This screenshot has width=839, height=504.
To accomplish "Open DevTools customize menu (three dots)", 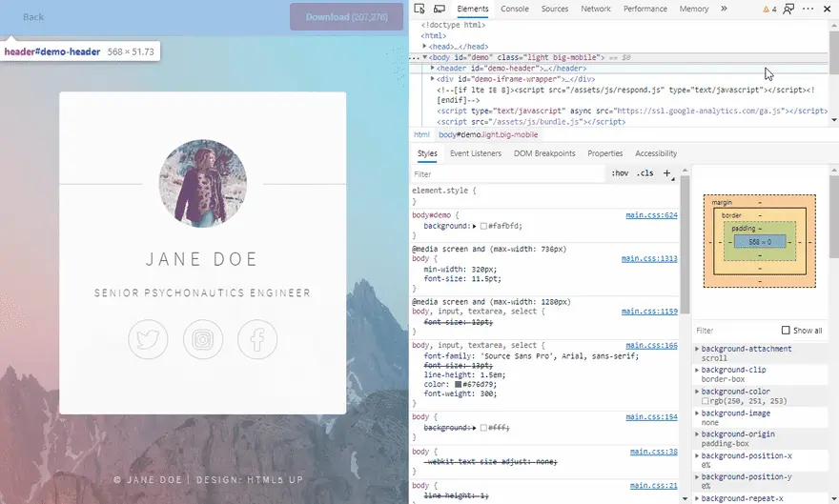I will tap(808, 9).
